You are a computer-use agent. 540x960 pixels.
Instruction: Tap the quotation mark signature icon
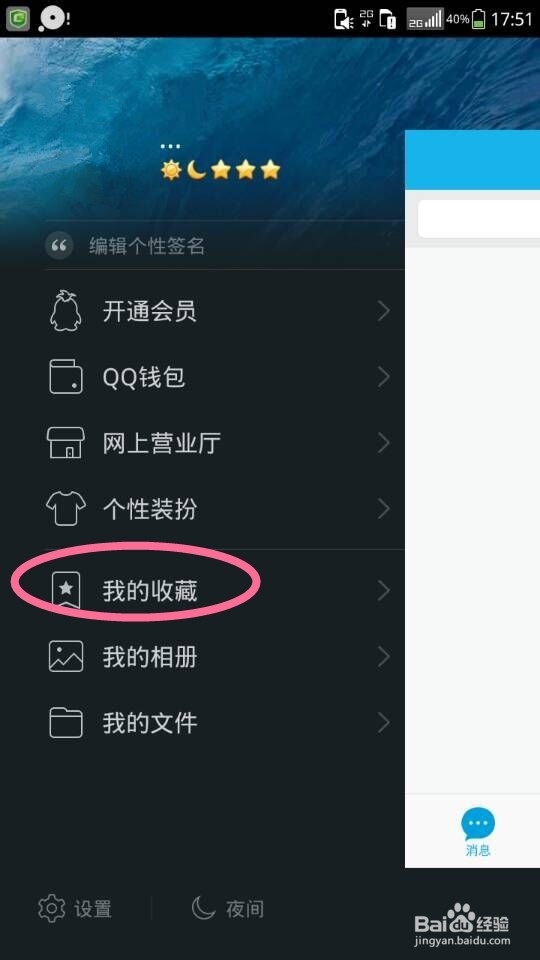pyautogui.click(x=59, y=247)
